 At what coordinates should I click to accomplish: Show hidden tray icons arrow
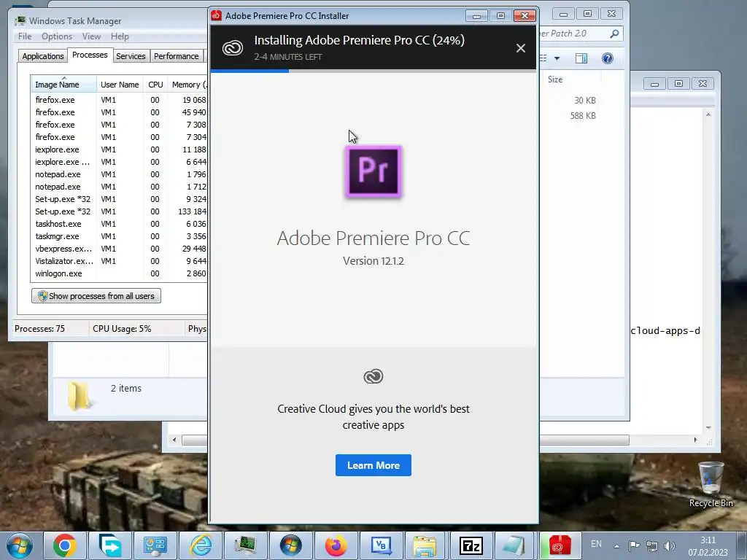(616, 546)
